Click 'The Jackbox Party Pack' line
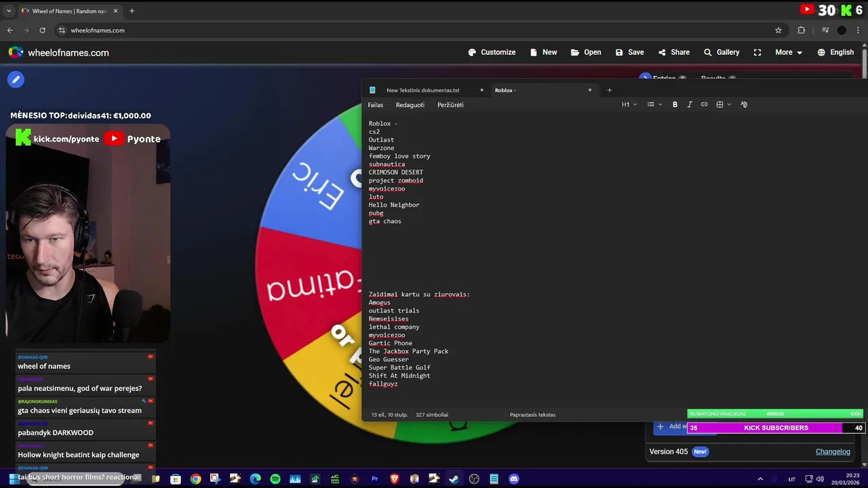This screenshot has height=488, width=868. [x=408, y=351]
